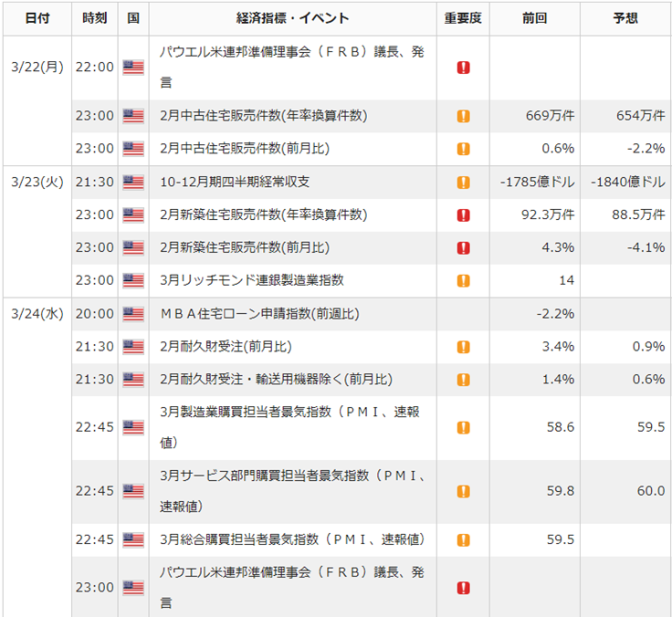The height and width of the screenshot is (617, 672).
Task: Click orange importance icon for 2月中古住宅販売件数(年率換算件数)
Action: pyautogui.click(x=463, y=116)
